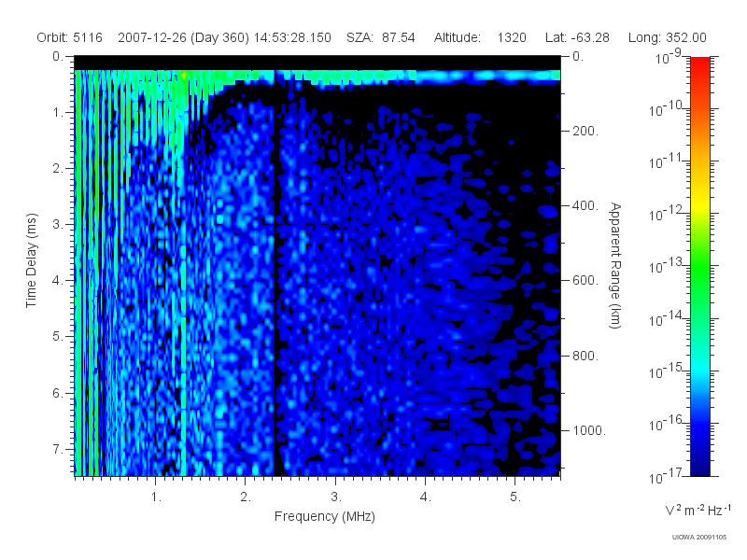Click the Orbit: 5116 header label
This screenshot has width=747, height=560.
(x=69, y=37)
